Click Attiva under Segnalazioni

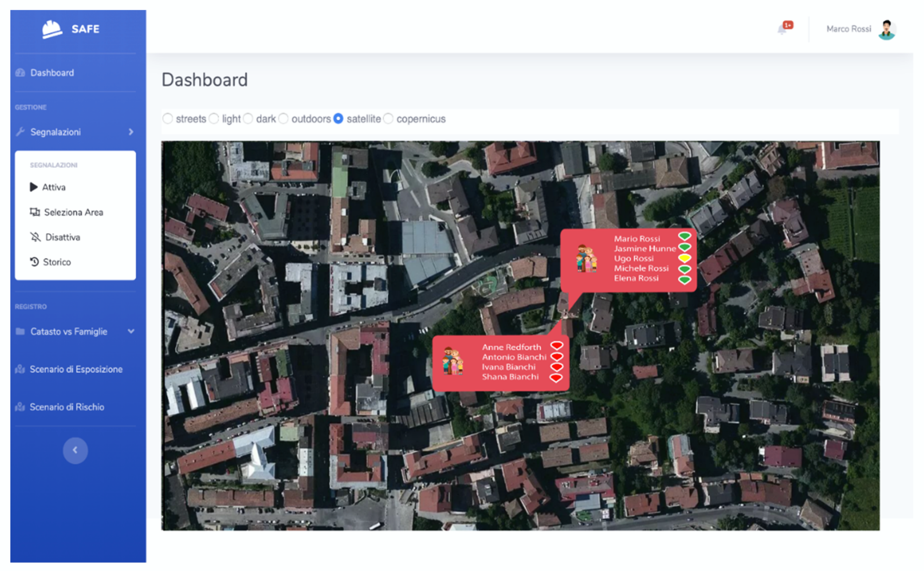(x=53, y=187)
